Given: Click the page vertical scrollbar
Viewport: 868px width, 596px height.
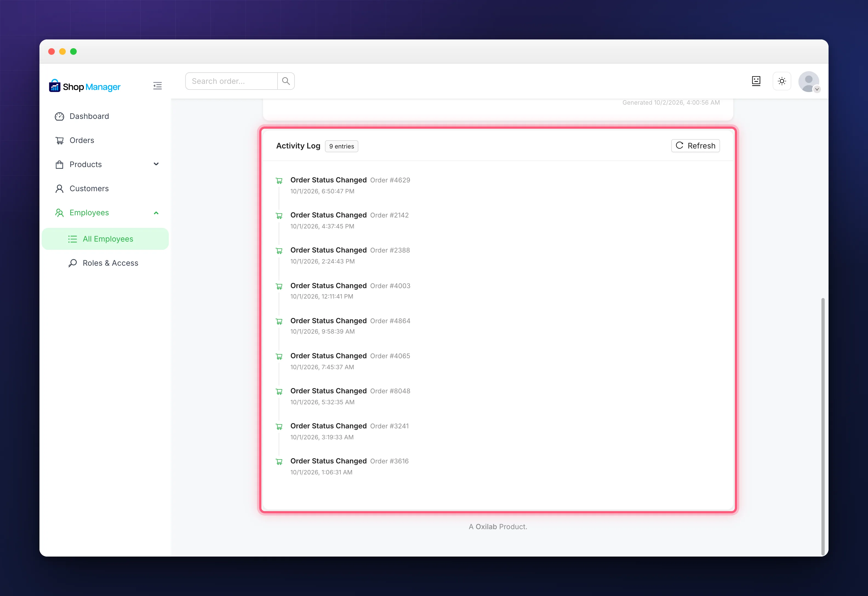Looking at the screenshot, I should point(823,426).
